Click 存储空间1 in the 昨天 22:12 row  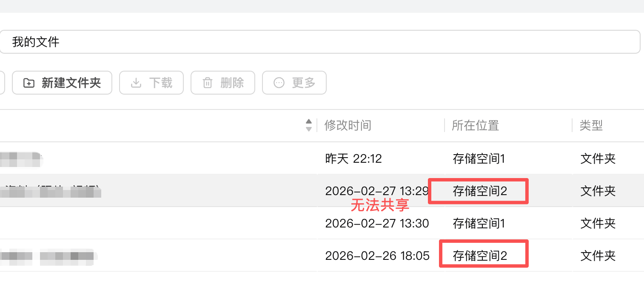pos(479,159)
